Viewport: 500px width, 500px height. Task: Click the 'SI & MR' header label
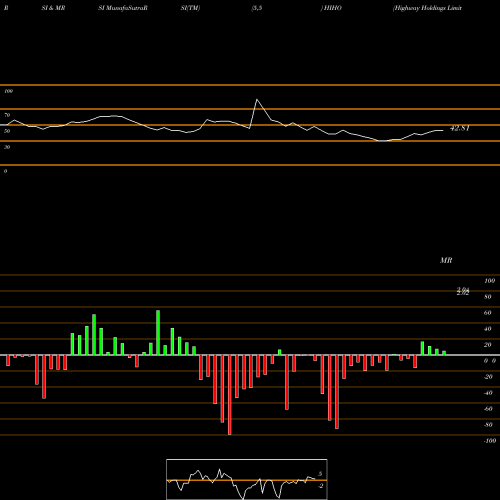(53, 8)
